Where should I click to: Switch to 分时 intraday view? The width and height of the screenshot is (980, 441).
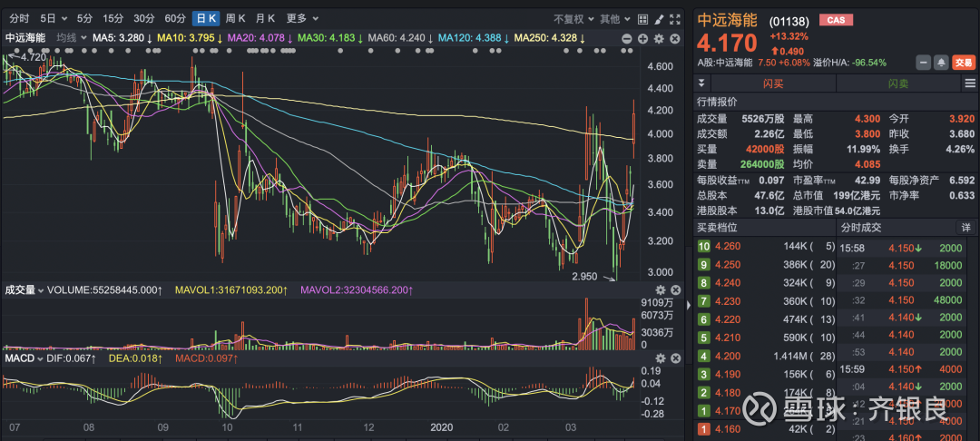19,19
